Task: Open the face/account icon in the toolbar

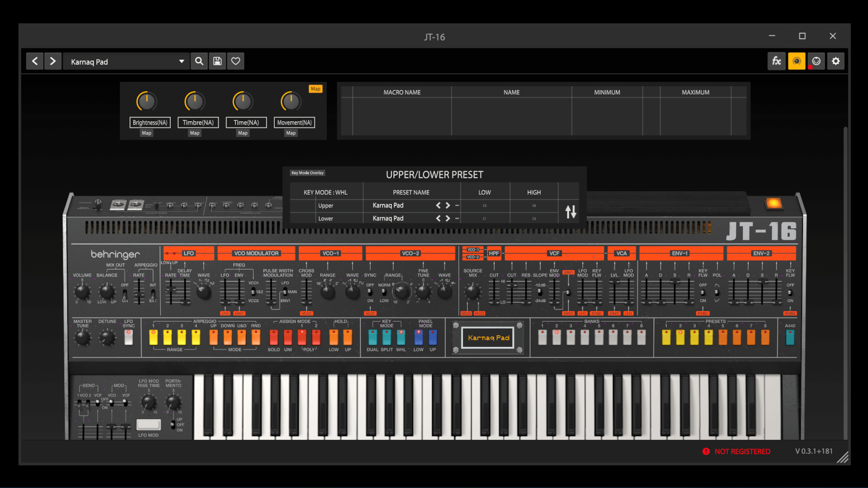Action: click(x=816, y=61)
